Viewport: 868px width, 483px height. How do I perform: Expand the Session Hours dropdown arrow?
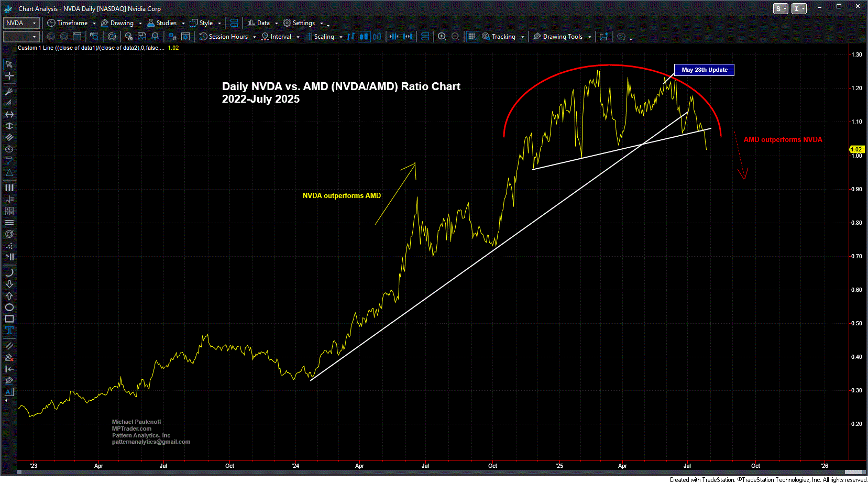(x=254, y=37)
